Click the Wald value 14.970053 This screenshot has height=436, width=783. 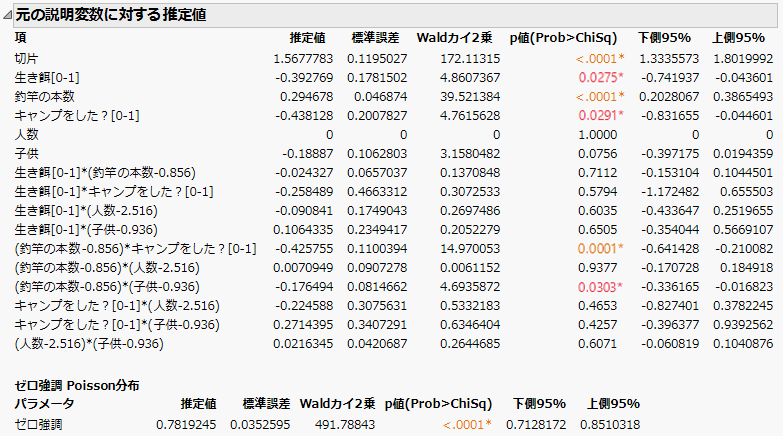tap(470, 248)
